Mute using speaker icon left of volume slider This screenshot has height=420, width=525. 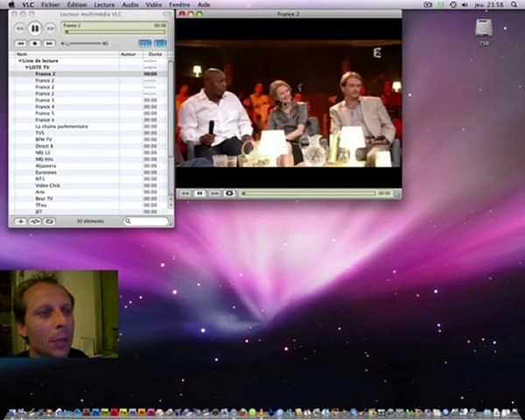[x=62, y=44]
